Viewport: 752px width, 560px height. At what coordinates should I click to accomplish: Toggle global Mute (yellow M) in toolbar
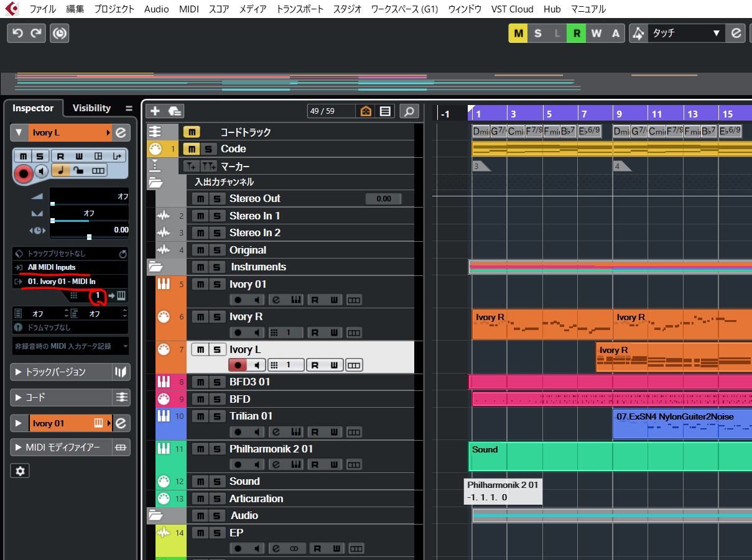(519, 34)
